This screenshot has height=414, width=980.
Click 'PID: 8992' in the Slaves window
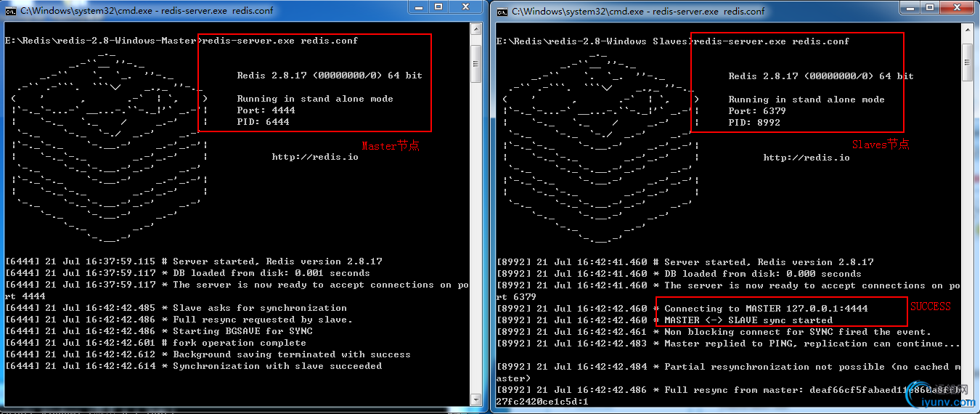coord(754,123)
